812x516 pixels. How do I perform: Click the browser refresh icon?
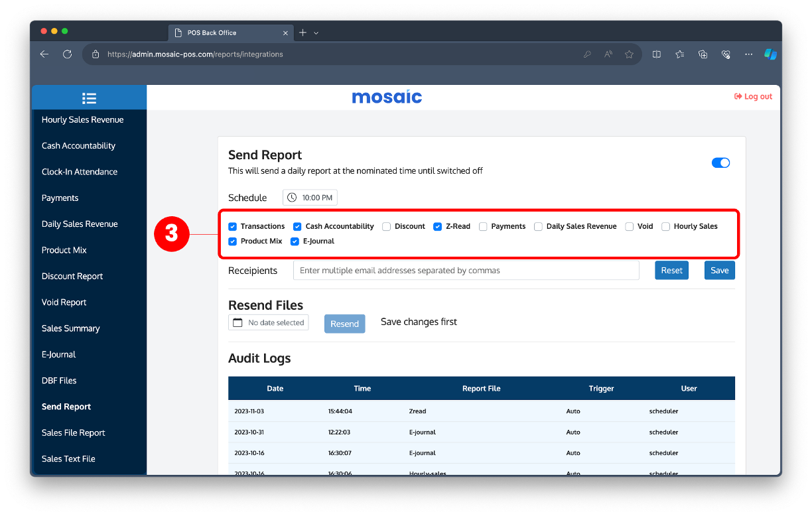(x=67, y=54)
